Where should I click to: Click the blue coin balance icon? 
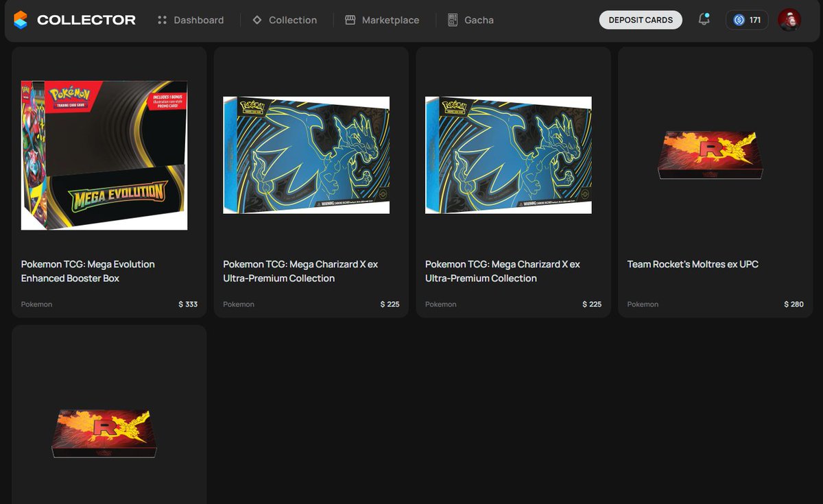pos(739,20)
